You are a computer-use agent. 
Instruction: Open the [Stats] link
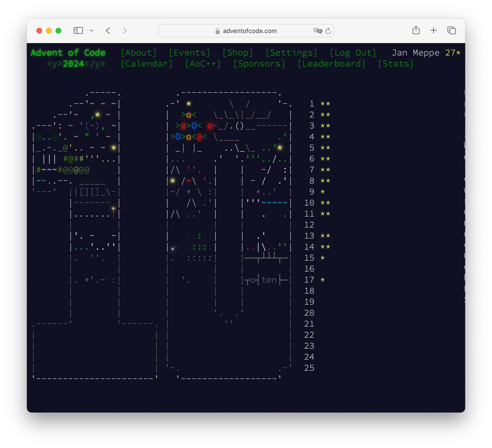tap(396, 64)
